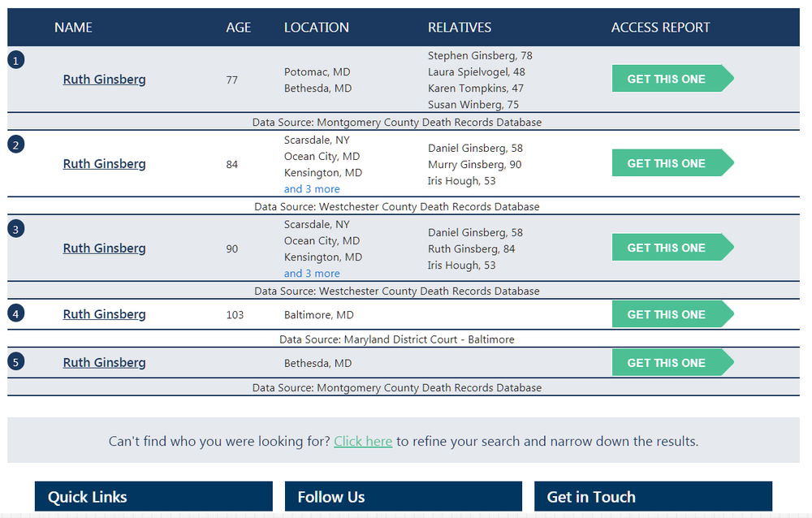812x518 pixels.
Task: Get report for fifth Bethesda result
Action: tap(672, 362)
